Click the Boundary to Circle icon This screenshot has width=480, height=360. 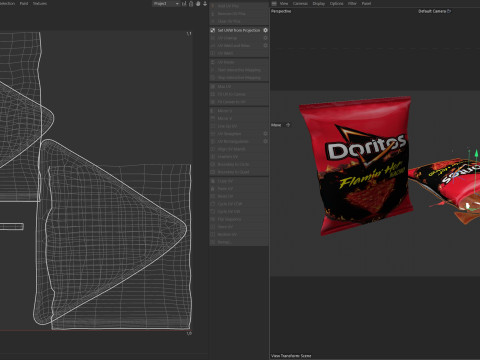(x=213, y=164)
